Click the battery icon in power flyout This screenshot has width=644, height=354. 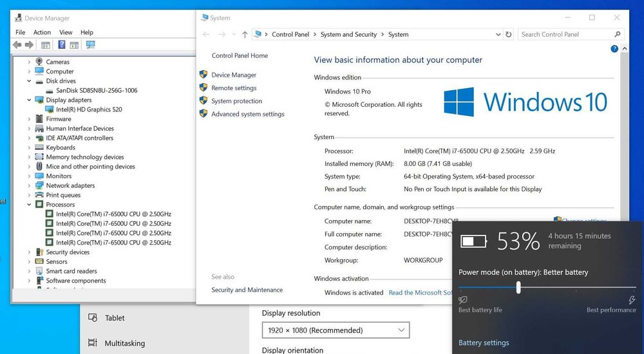pos(473,241)
